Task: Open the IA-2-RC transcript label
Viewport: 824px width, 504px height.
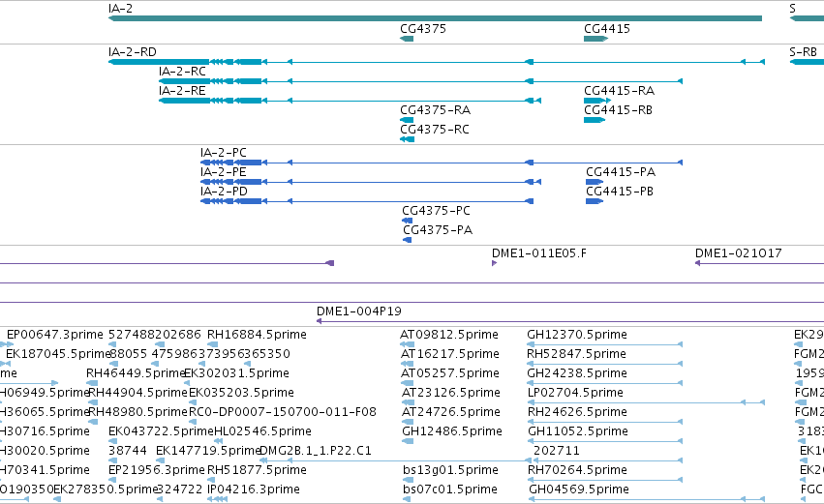Action: tap(182, 72)
